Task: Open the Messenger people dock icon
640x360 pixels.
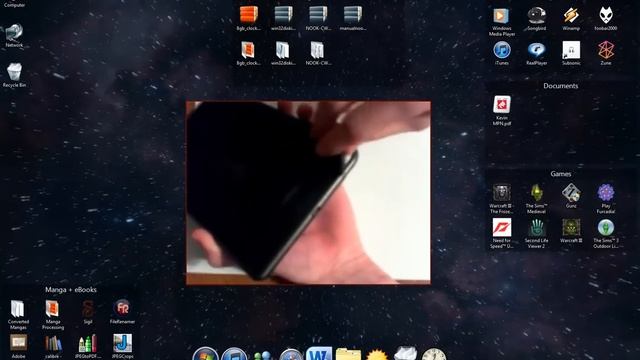Action: 263,355
